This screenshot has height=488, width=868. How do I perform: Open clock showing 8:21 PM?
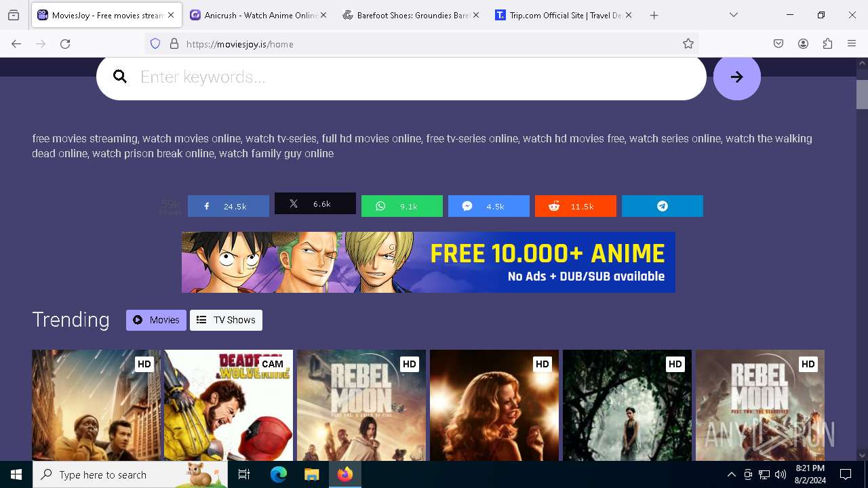click(810, 474)
